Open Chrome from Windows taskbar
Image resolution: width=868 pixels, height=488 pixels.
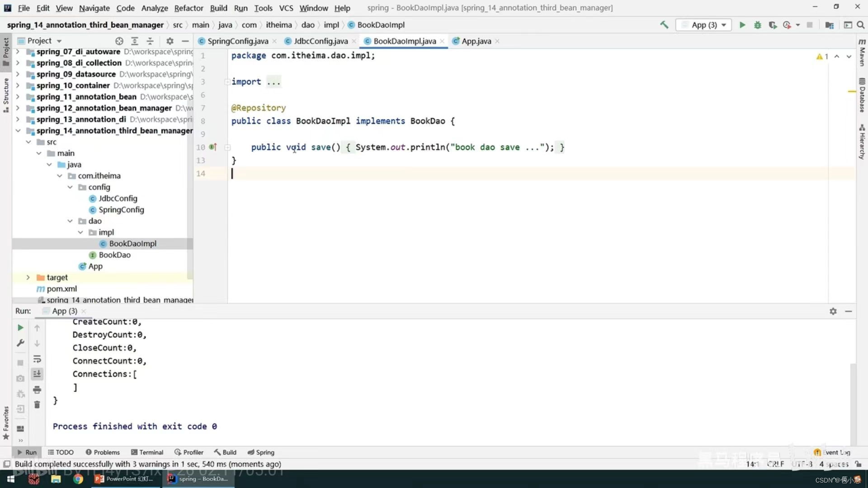(78, 479)
